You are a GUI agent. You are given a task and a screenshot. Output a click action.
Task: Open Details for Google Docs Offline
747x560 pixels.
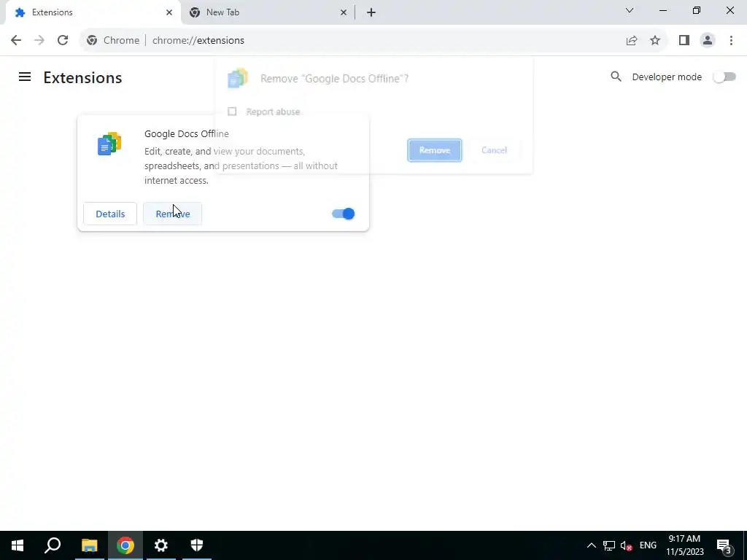(x=110, y=214)
